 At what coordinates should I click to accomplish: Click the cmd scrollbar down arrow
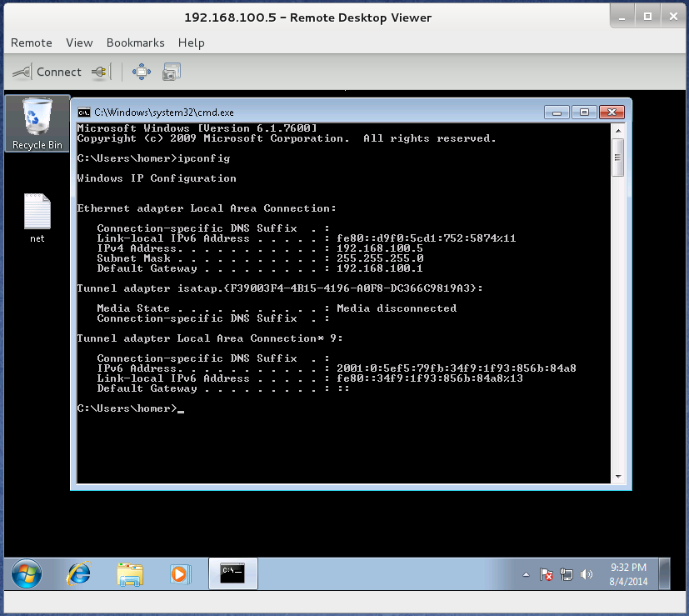[x=618, y=477]
